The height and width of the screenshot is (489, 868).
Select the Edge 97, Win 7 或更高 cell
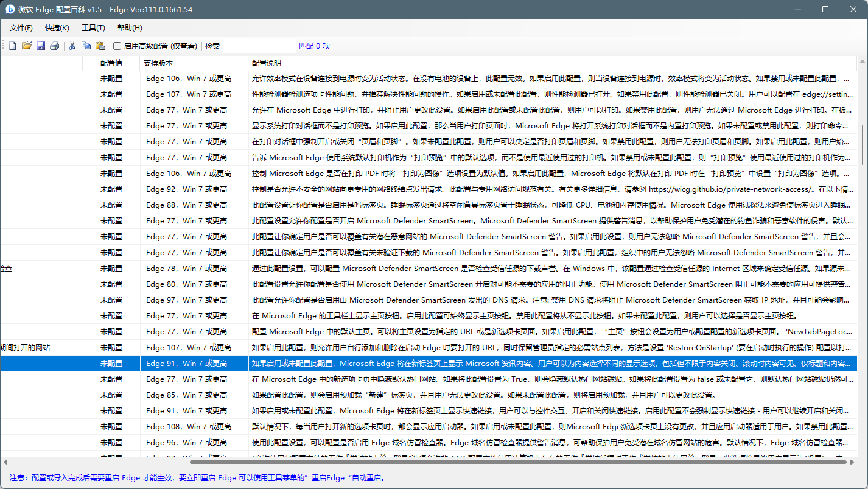tap(194, 300)
